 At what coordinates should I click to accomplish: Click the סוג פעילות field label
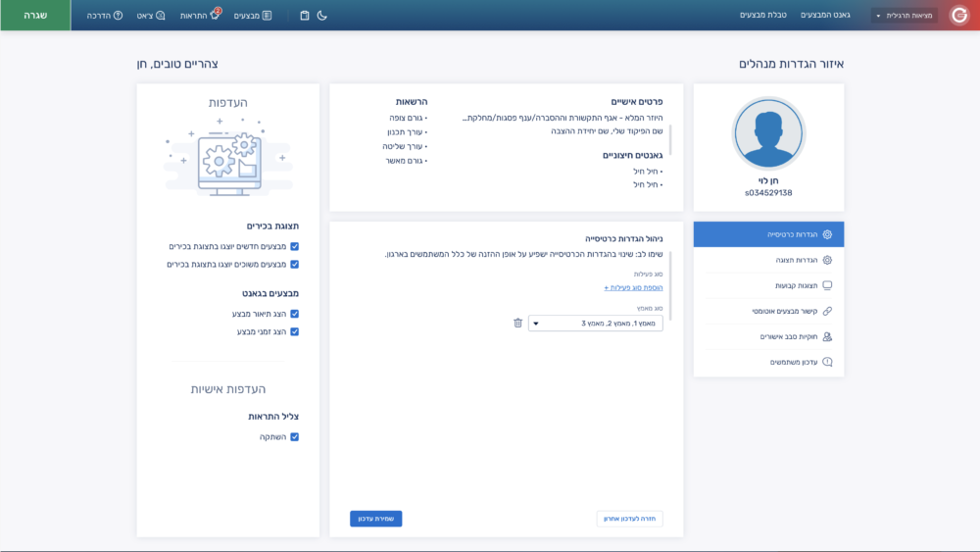(x=648, y=274)
